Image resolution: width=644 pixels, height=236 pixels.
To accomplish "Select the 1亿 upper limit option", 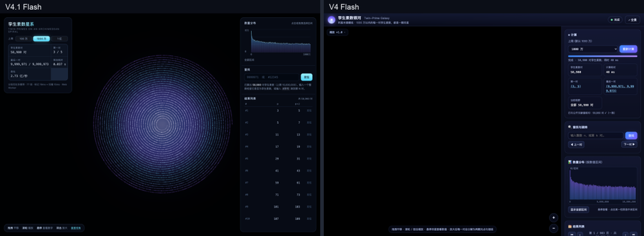I will coord(59,39).
